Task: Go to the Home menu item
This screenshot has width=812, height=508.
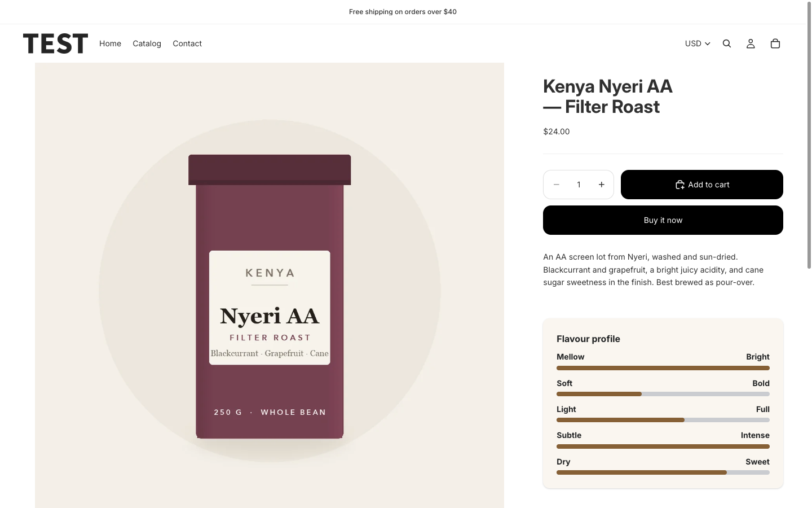Action: point(110,43)
